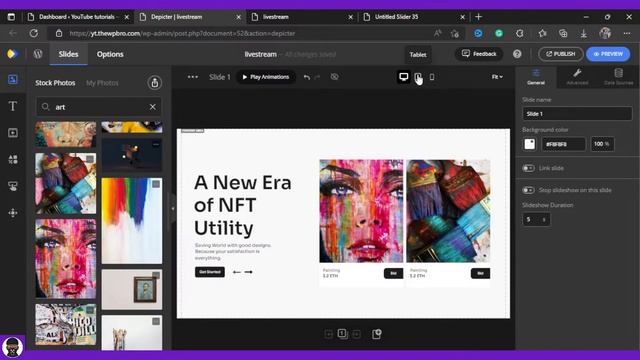Switch to desktop preview mode
640x360 pixels.
pos(403,77)
